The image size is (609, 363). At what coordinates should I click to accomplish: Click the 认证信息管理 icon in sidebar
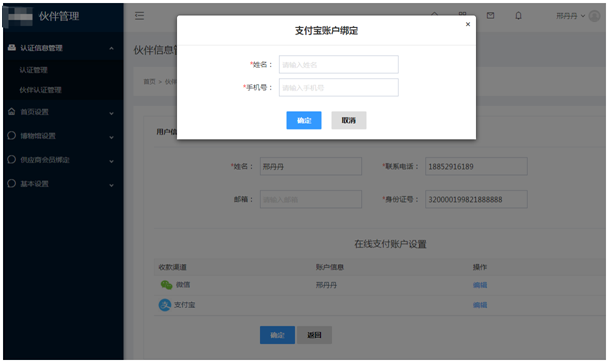(x=12, y=47)
